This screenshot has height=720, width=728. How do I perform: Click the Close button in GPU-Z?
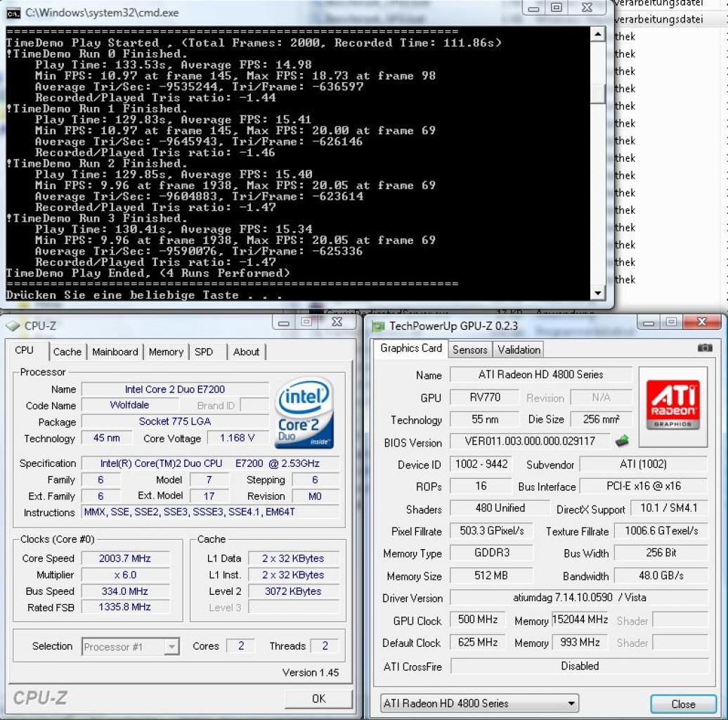point(684,705)
